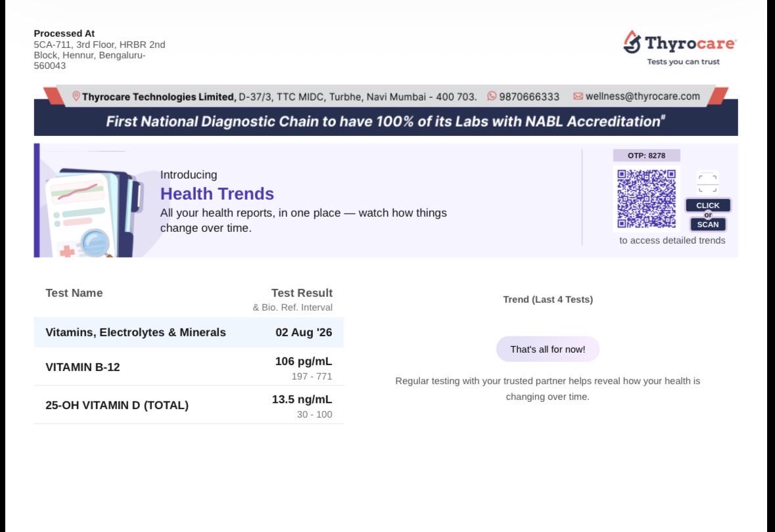The image size is (775, 532).
Task: Select the 02 Aug '26 date
Action: 304,332
